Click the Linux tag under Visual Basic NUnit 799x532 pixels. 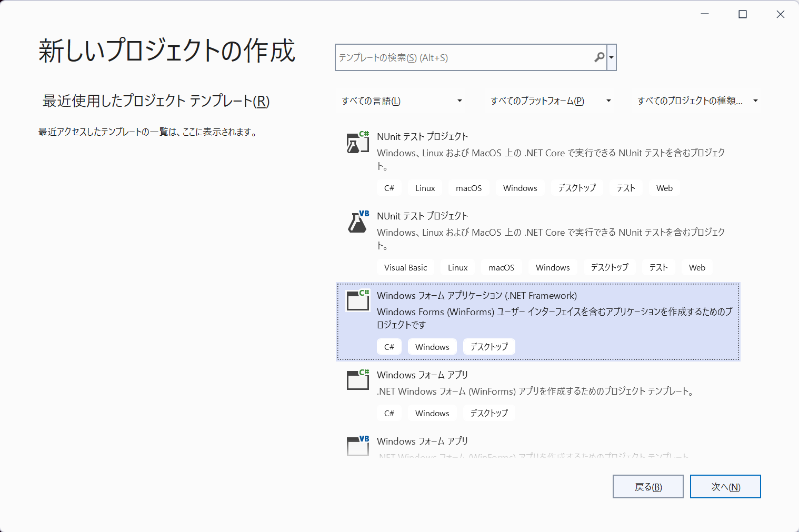457,267
